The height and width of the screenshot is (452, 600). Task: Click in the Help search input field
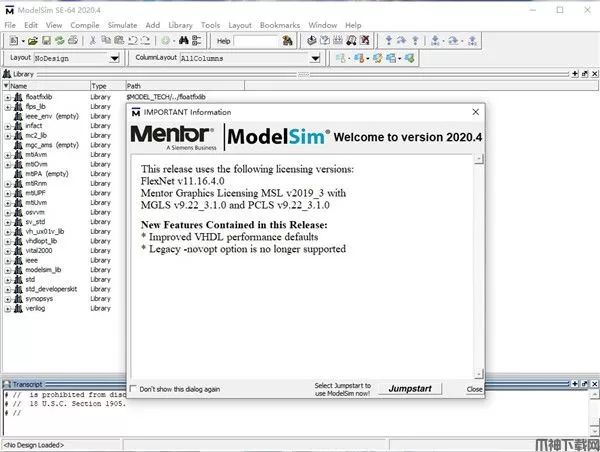[x=256, y=41]
